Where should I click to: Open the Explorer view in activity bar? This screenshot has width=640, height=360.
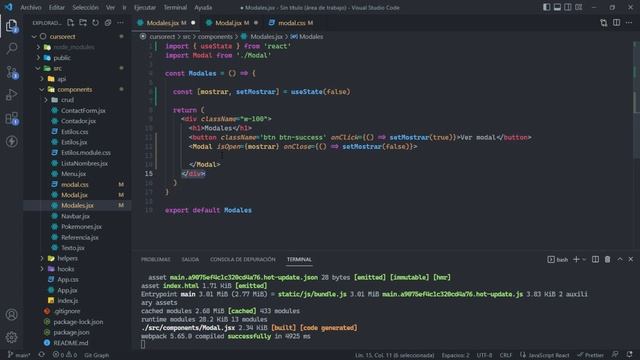click(12, 26)
